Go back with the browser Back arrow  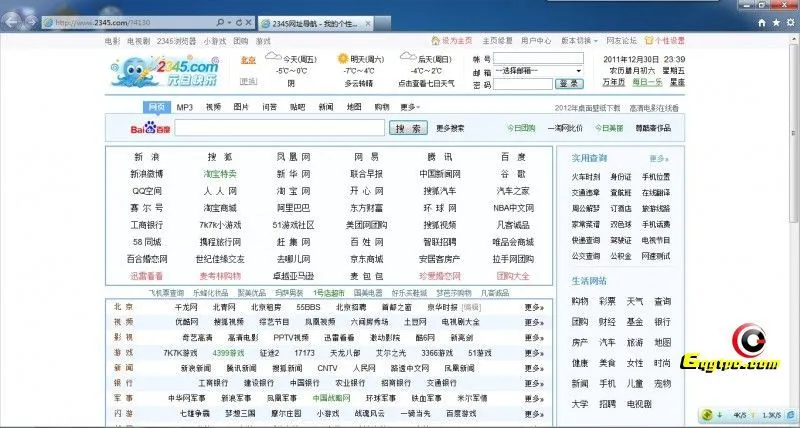tap(12, 21)
